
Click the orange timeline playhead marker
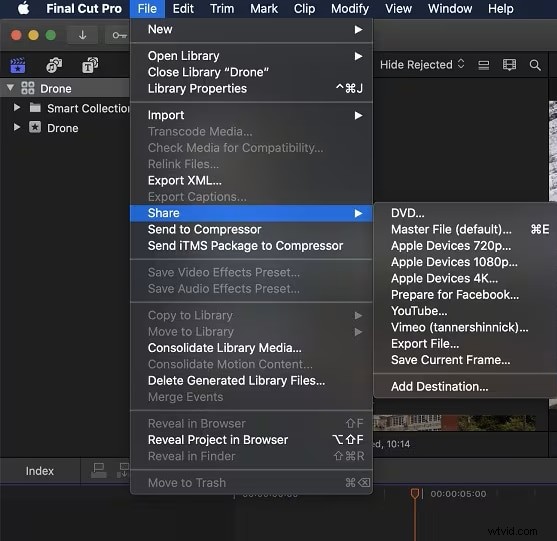(x=414, y=493)
